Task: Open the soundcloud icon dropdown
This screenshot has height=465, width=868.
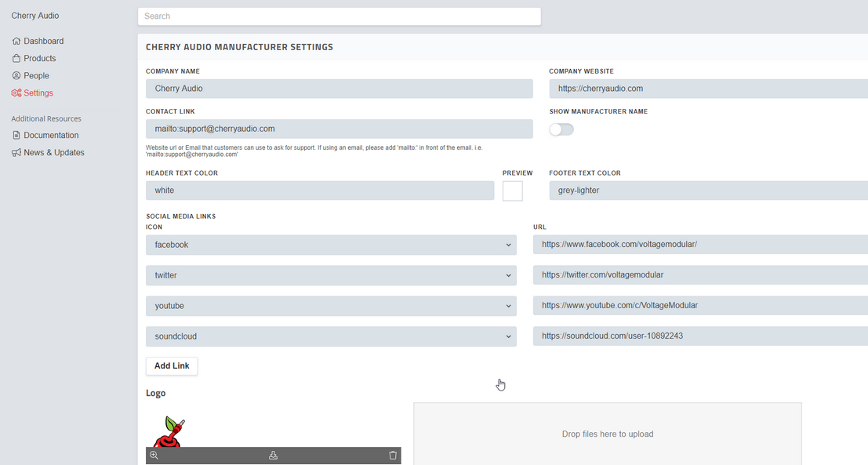Action: click(331, 336)
